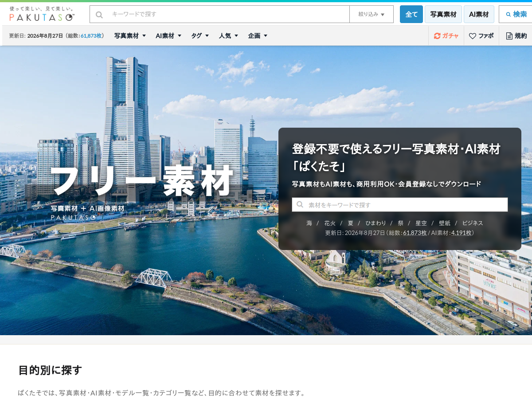Image resolution: width=532 pixels, height=399 pixels.
Task: Expand the 絞り込み filter dropdown
Action: [x=372, y=14]
